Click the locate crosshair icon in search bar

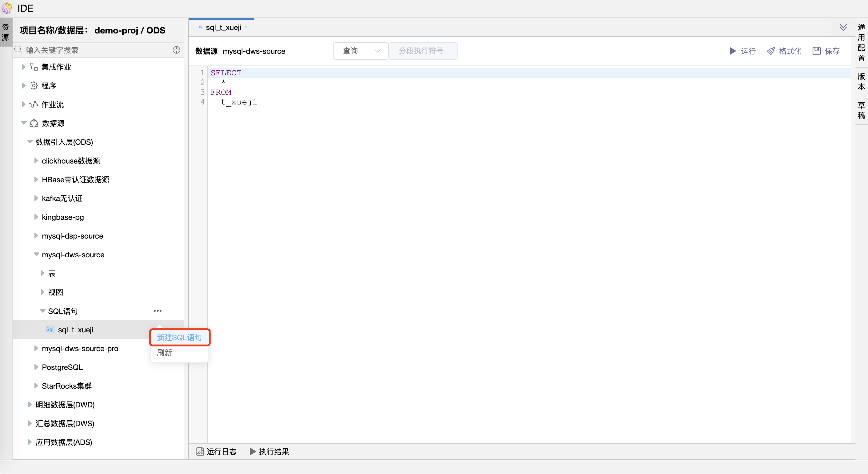pyautogui.click(x=176, y=50)
